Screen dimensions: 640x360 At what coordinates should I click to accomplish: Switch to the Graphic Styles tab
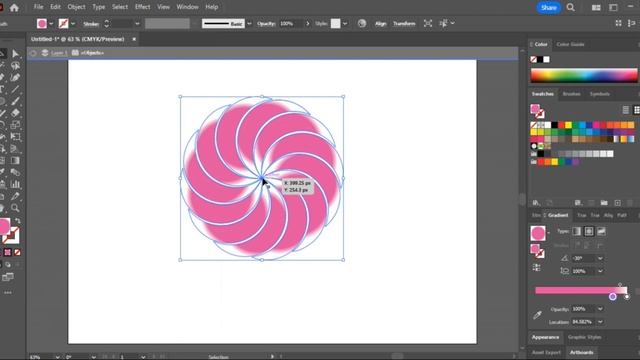click(x=584, y=337)
